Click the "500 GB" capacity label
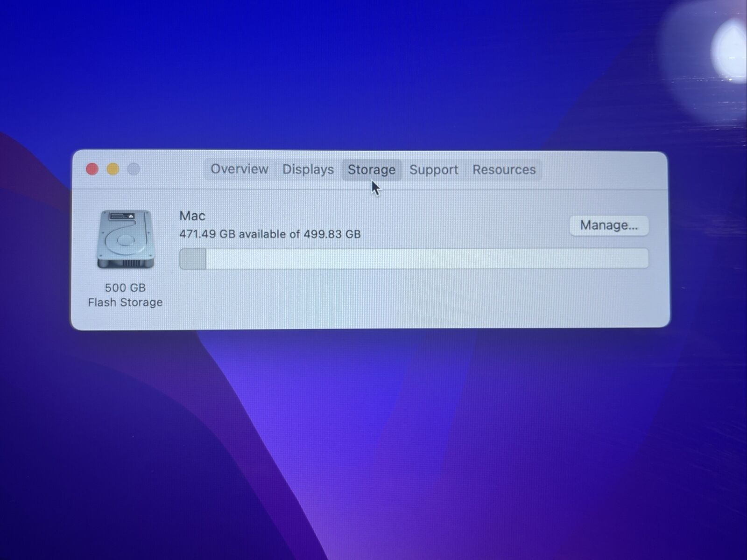The width and height of the screenshot is (747, 560). pos(125,287)
